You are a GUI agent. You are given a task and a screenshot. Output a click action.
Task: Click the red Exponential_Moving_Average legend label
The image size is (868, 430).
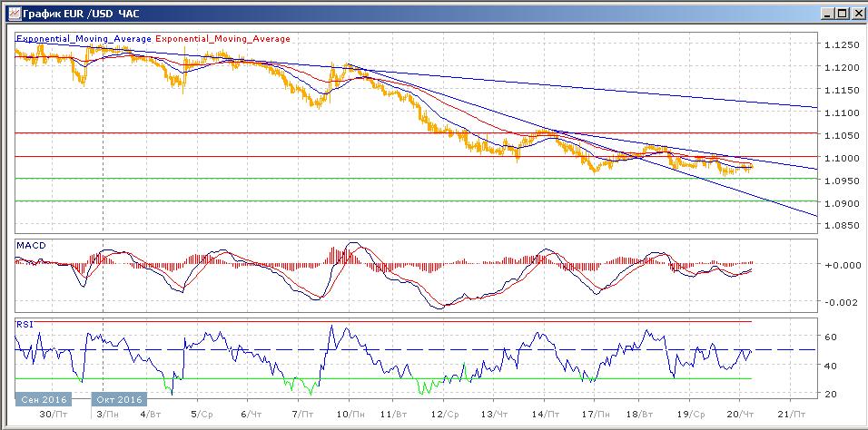(222, 39)
